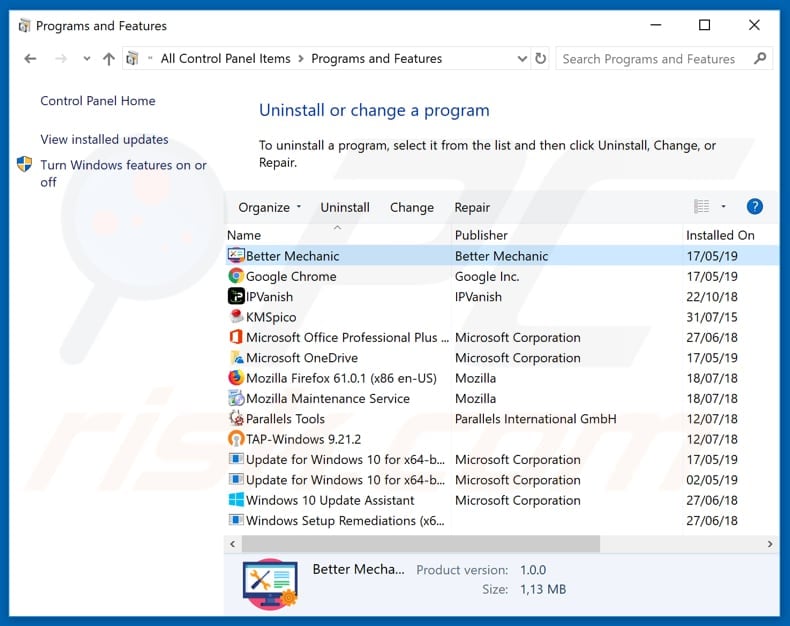Select Microsoft OneDrive program name

coord(302,358)
